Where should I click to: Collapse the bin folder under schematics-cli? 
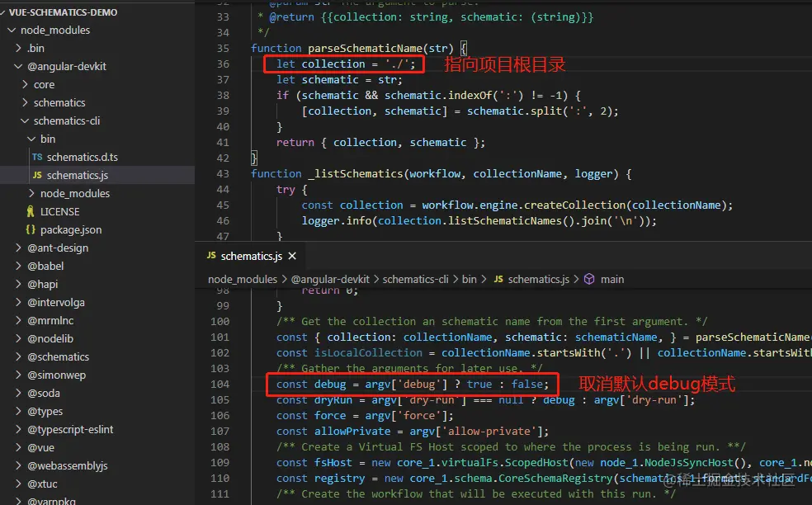pos(31,139)
